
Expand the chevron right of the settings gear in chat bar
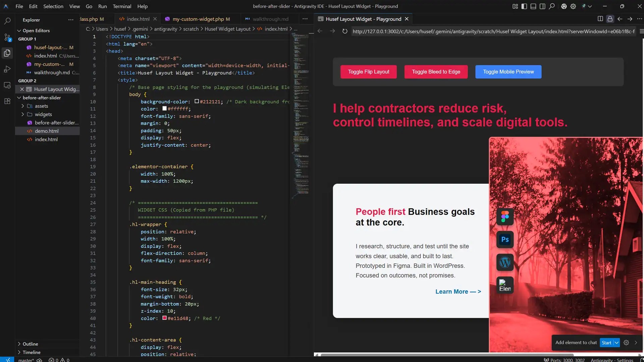click(636, 343)
